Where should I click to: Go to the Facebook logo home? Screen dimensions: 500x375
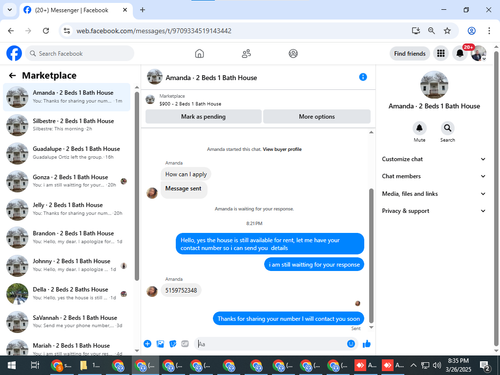[14, 53]
